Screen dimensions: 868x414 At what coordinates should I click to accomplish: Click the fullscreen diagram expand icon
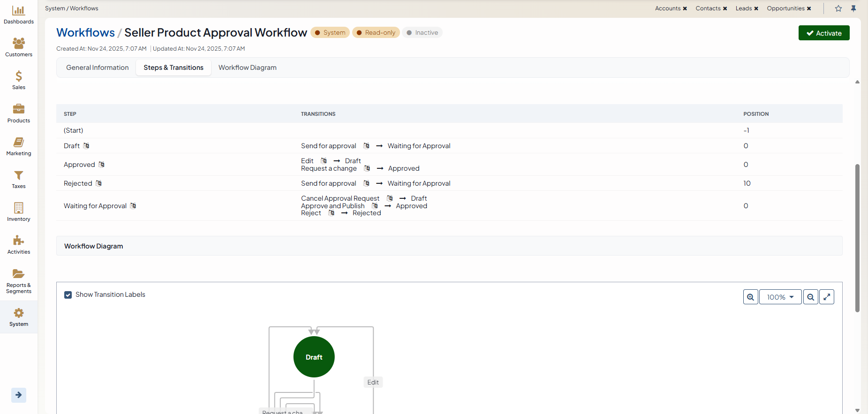point(827,297)
